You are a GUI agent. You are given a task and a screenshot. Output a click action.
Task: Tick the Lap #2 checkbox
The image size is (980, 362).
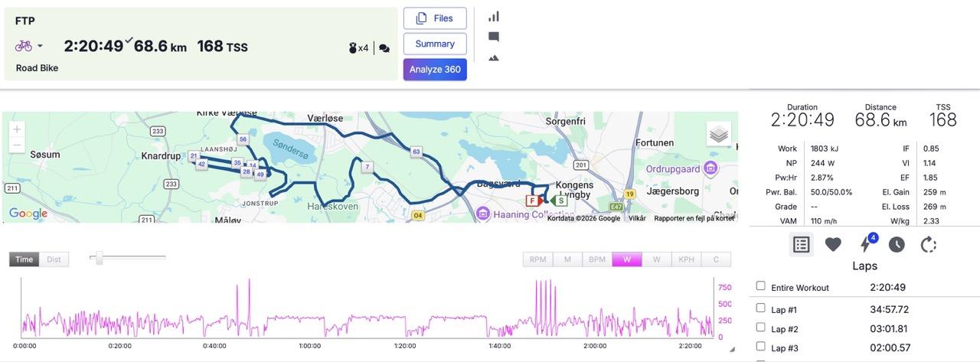760,328
